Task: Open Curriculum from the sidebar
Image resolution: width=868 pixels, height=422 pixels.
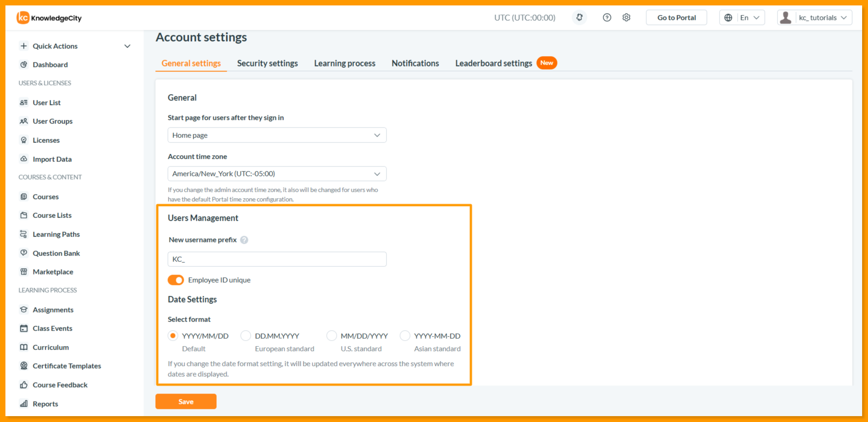Action: 51,347
